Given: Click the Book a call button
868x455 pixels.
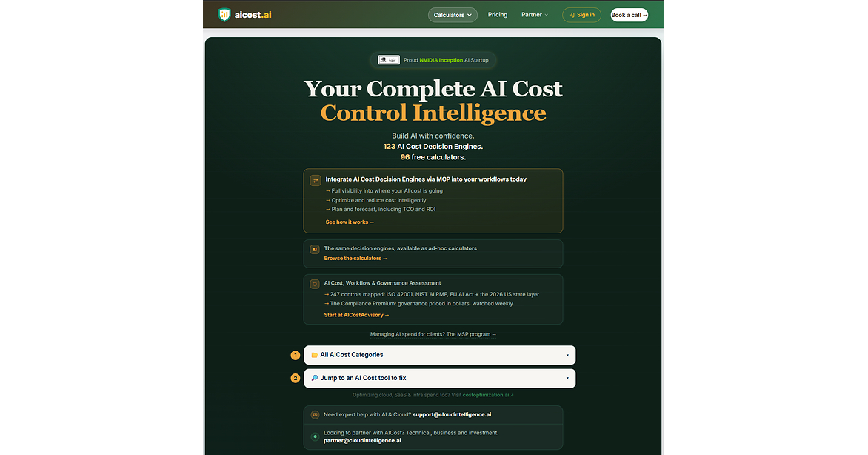Looking at the screenshot, I should tap(629, 15).
